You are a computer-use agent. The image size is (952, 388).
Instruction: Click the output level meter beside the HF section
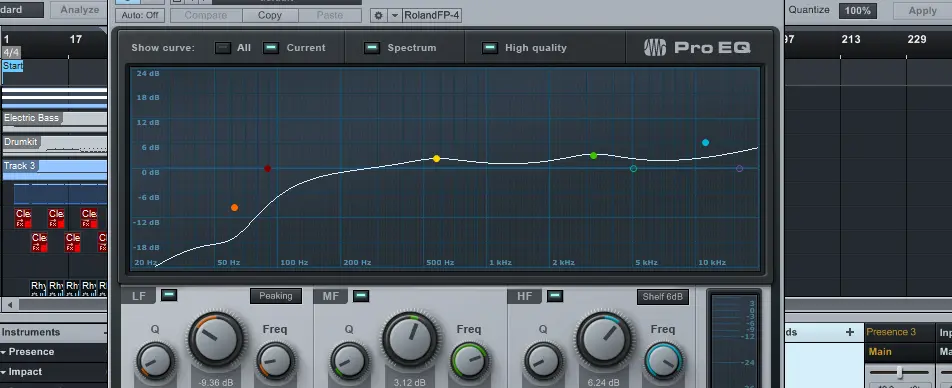(x=734, y=340)
